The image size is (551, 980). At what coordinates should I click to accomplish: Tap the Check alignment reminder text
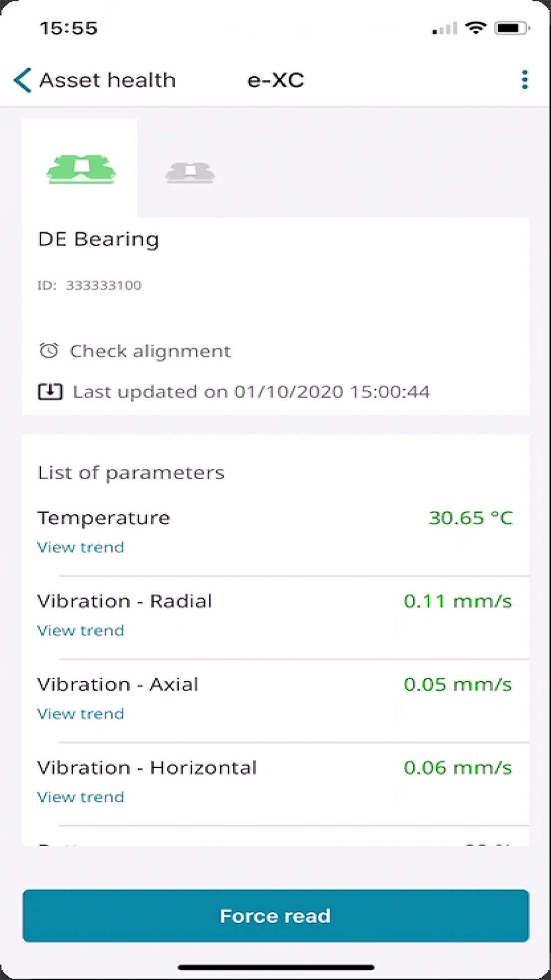(150, 351)
